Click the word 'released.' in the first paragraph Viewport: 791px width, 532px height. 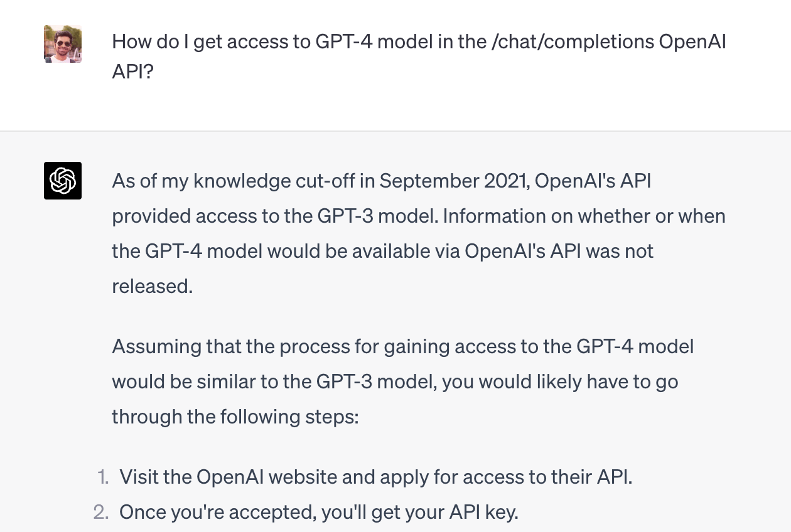pos(152,287)
